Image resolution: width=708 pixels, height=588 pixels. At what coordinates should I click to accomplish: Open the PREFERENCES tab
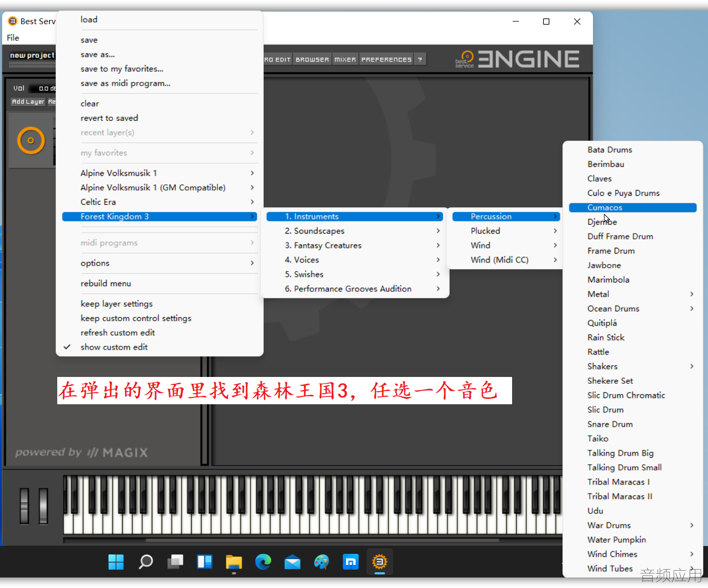point(387,59)
